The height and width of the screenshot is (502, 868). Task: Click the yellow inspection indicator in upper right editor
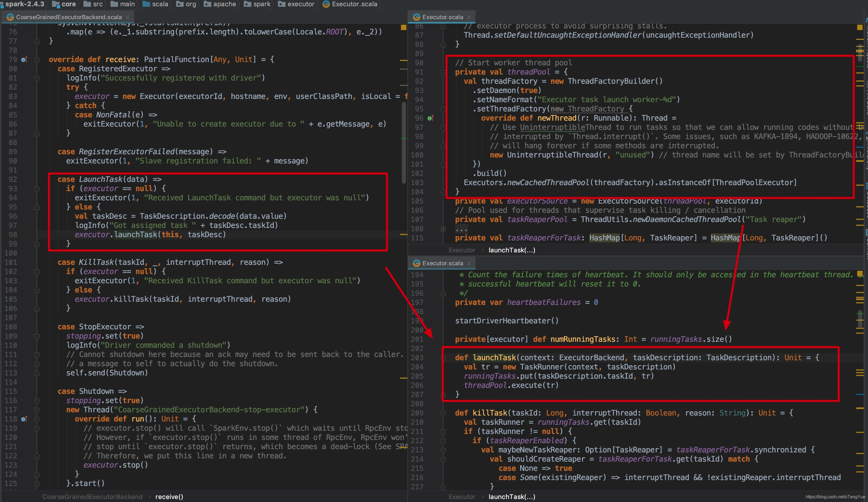859,27
